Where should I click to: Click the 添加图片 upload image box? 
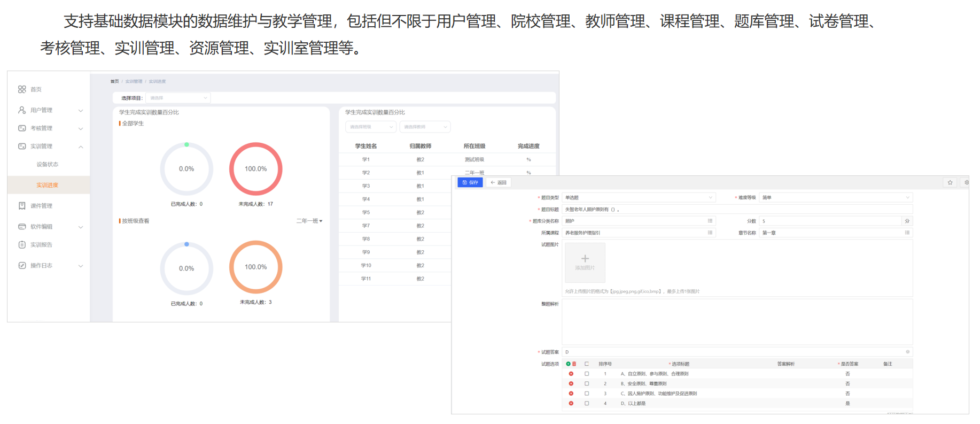[585, 263]
